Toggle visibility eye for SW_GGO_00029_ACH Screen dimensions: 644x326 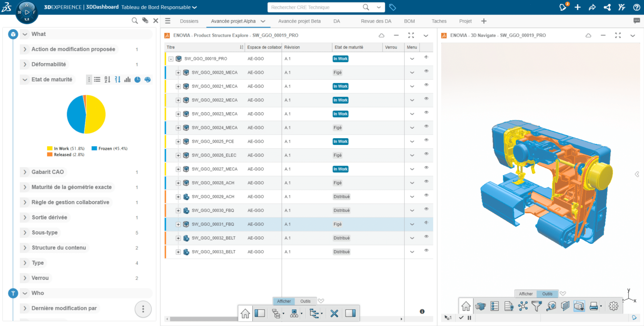[426, 195]
